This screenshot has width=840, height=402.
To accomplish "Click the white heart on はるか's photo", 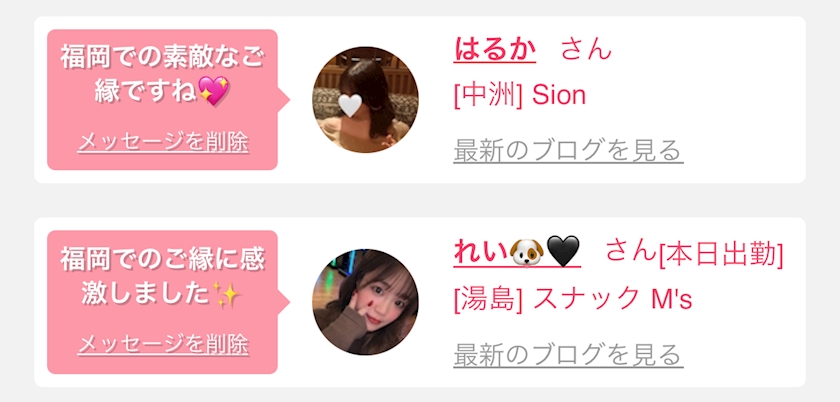I will 350,106.
